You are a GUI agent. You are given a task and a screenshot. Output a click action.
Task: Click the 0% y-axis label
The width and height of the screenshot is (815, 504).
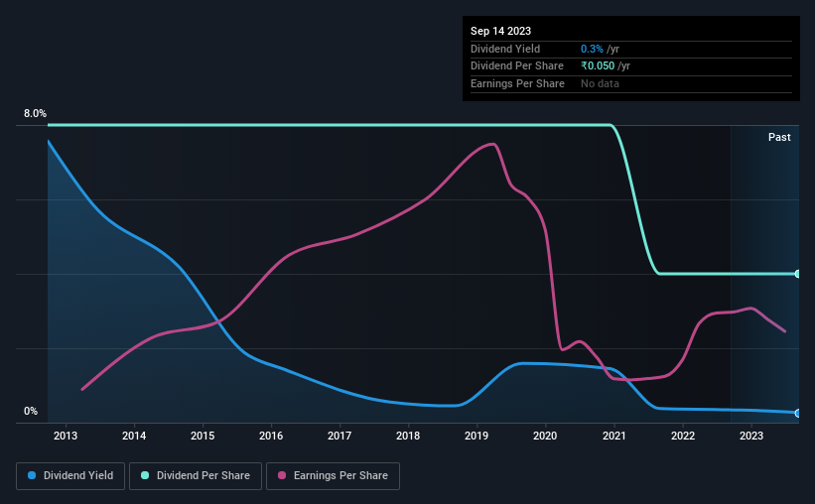[31, 411]
